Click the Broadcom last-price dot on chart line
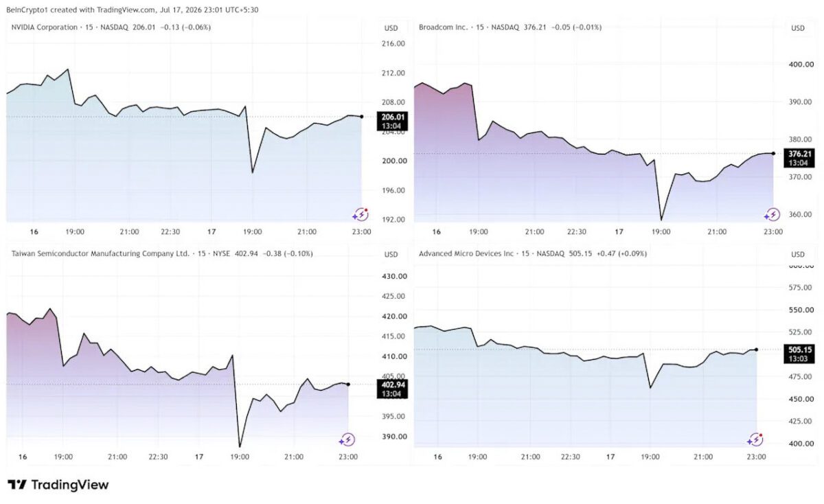This screenshot has height=504, width=824. [773, 153]
